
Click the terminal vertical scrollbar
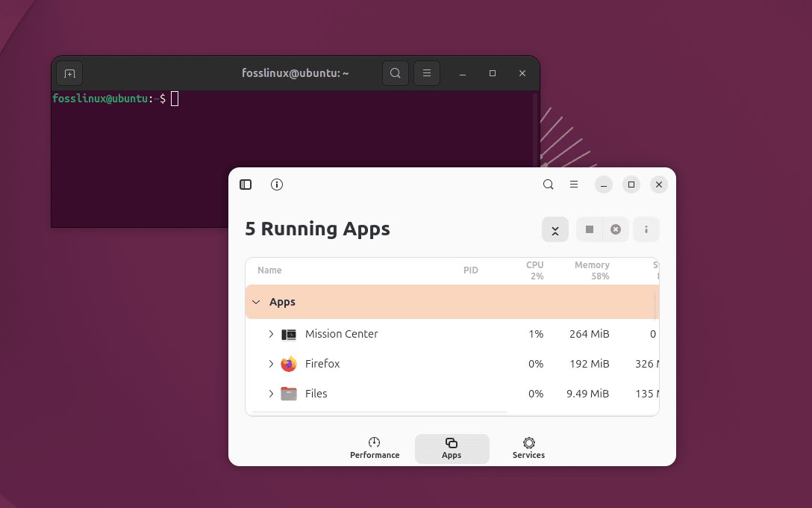(x=535, y=129)
